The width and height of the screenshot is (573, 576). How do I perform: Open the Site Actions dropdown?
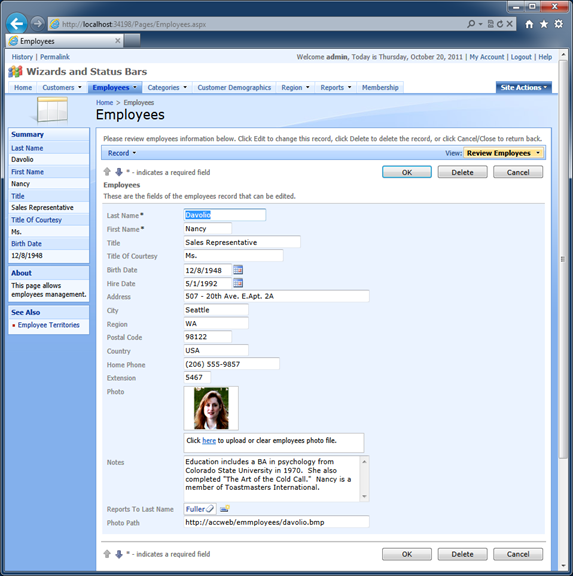pyautogui.click(x=524, y=87)
